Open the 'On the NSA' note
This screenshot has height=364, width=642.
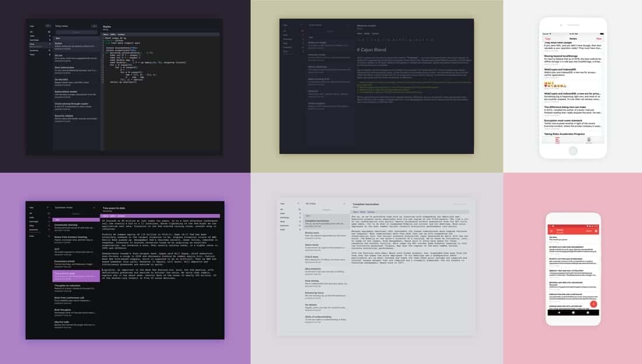[x=63, y=79]
